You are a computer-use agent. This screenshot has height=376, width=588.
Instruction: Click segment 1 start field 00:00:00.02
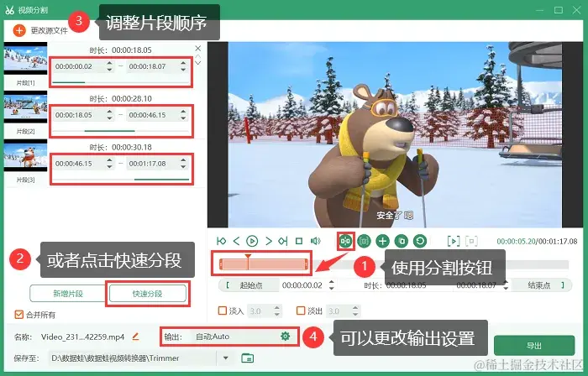click(77, 66)
